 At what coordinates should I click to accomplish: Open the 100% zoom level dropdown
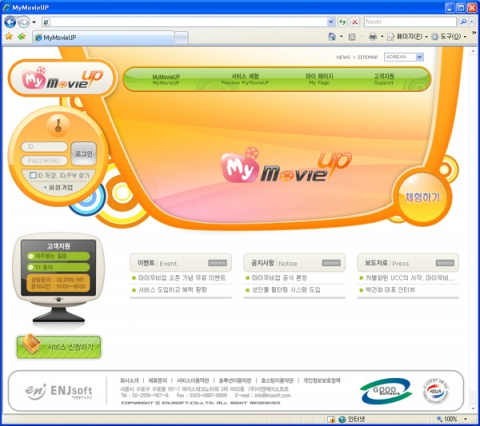[465, 419]
